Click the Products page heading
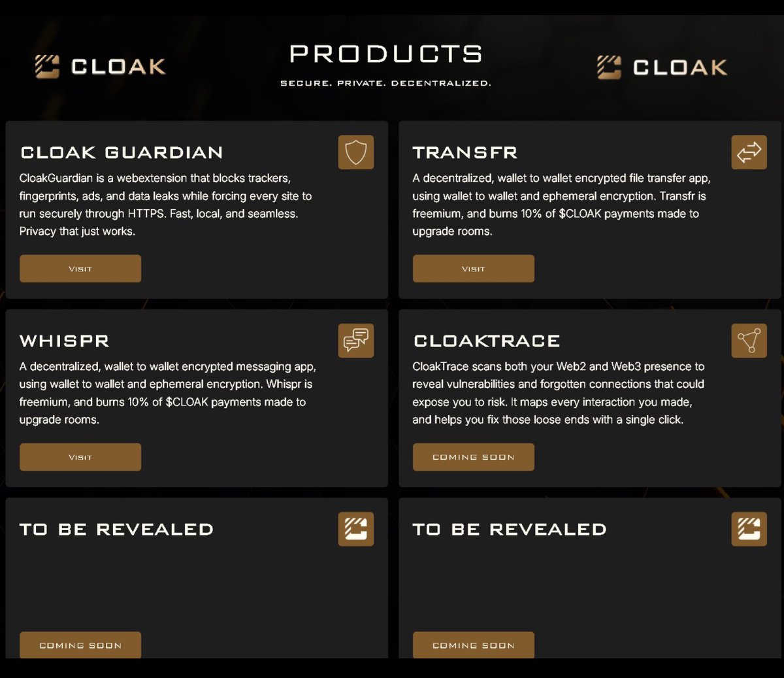 [x=385, y=54]
